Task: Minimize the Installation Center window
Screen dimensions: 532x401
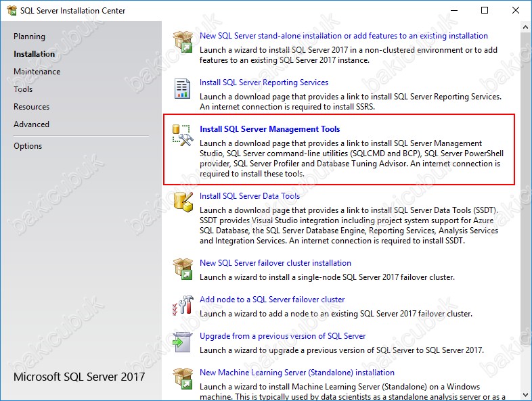Action: pyautogui.click(x=454, y=11)
